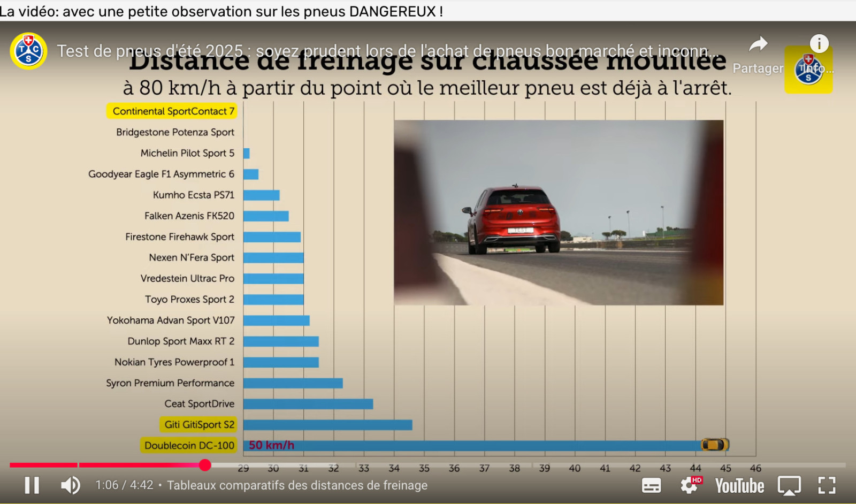Click the highlighted 'Giti GitiSport S2' label
The height and width of the screenshot is (504, 856).
coord(198,424)
